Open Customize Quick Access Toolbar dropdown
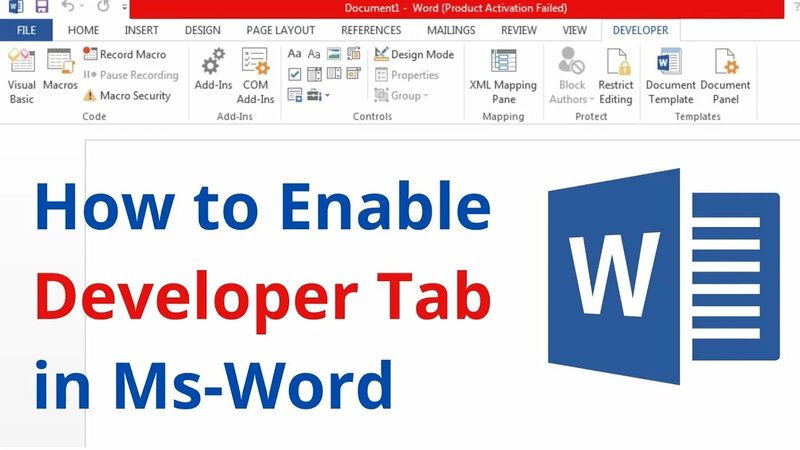The width and height of the screenshot is (800, 450). 124,7
